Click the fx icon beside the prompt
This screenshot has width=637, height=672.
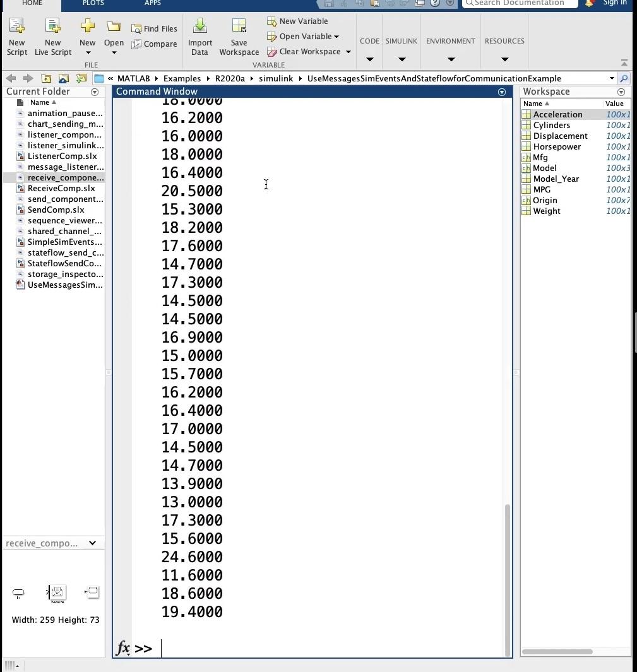[x=122, y=648]
